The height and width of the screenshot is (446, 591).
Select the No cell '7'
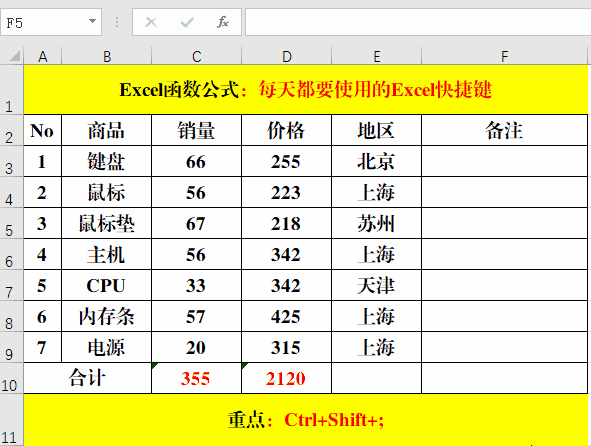coord(43,347)
